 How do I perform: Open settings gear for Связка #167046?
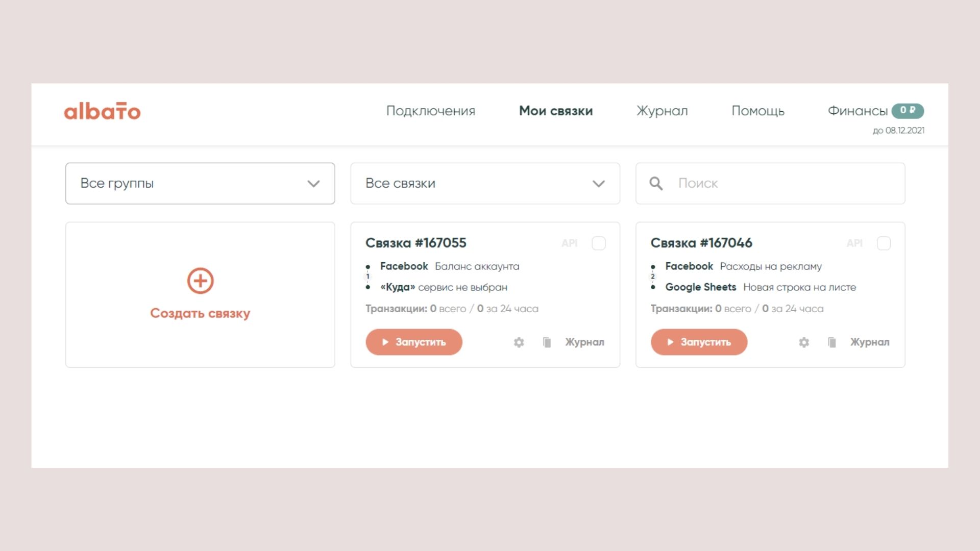(x=804, y=342)
